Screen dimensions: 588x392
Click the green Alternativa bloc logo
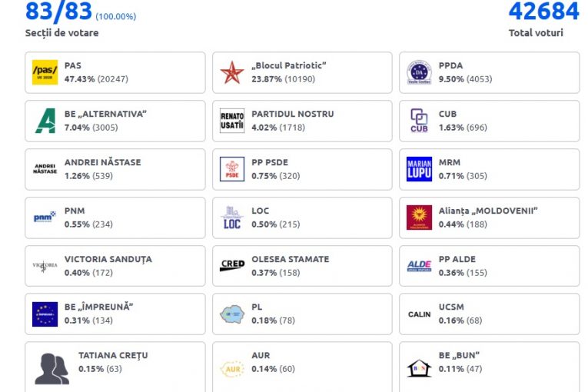point(45,121)
